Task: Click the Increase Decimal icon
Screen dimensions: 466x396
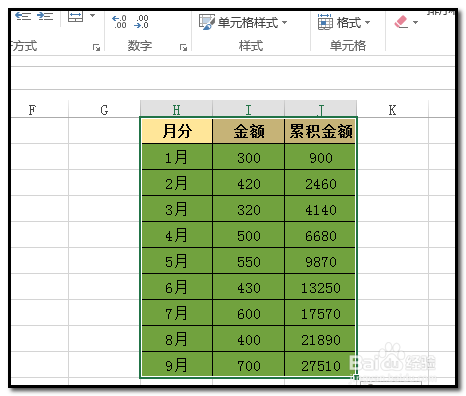Action: pyautogui.click(x=119, y=22)
